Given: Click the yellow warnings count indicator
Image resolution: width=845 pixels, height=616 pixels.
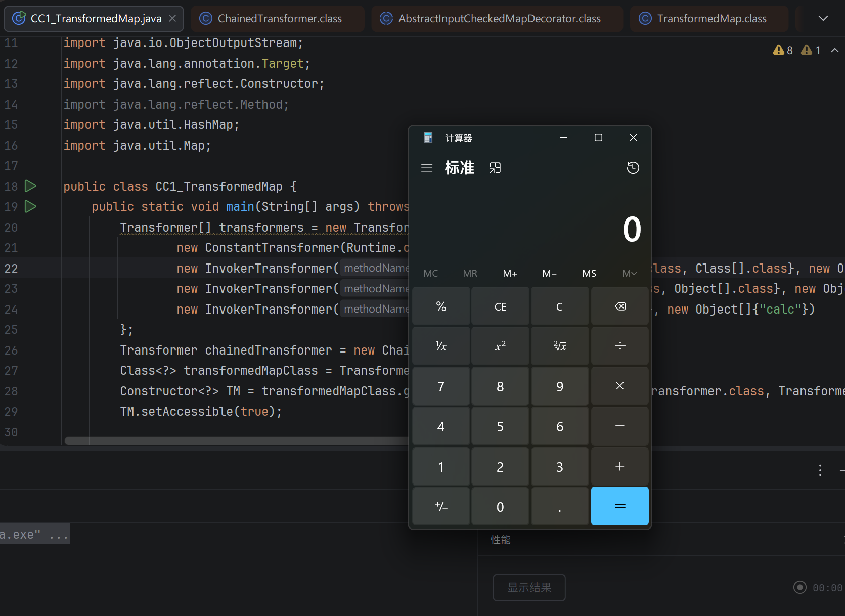Looking at the screenshot, I should 783,50.
